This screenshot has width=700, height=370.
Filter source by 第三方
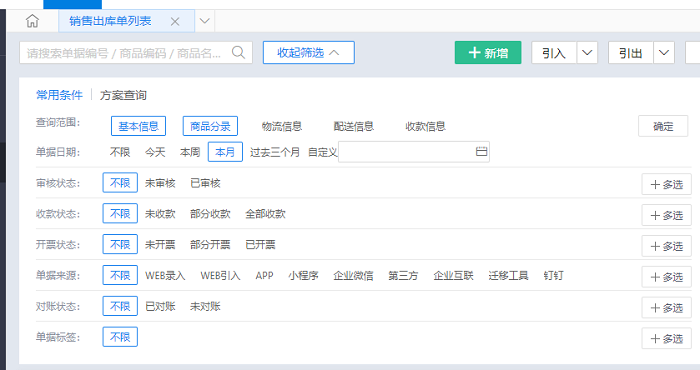click(403, 275)
